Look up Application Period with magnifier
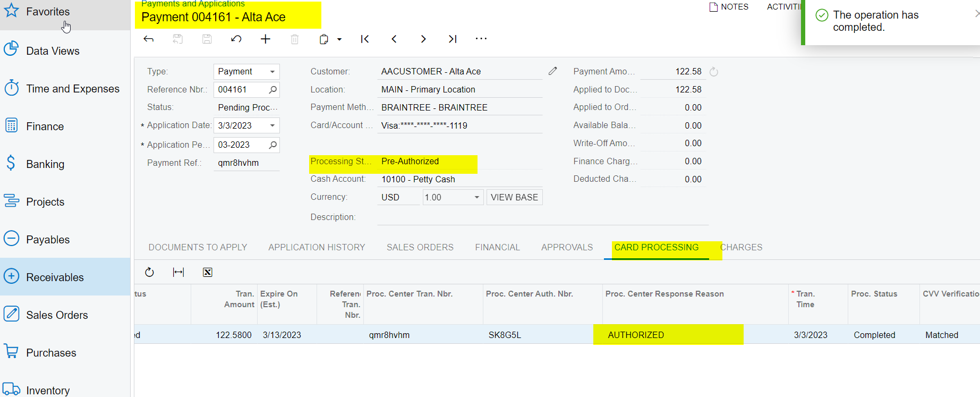This screenshot has width=980, height=397. click(x=273, y=145)
